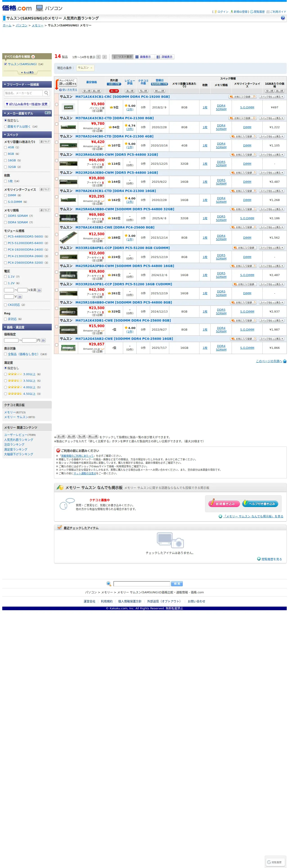Click 絞り込み条件を一括追加・変更 button
Image resolution: width=289 pixels, height=868 pixels.
(x=27, y=104)
